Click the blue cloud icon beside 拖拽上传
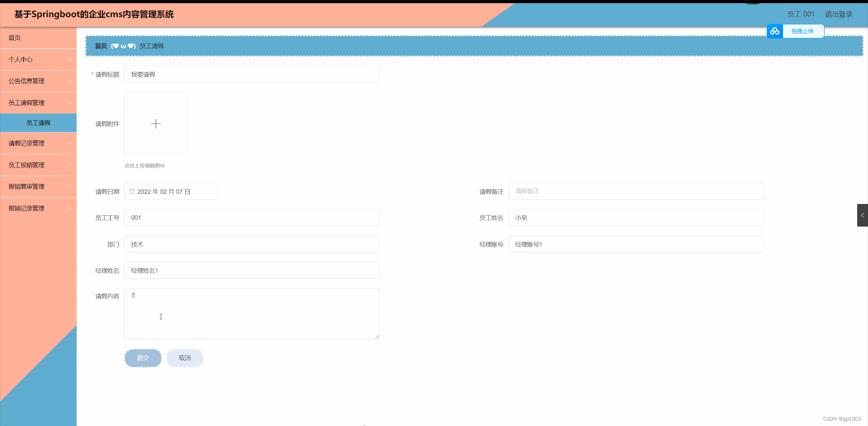Image resolution: width=868 pixels, height=426 pixels. 775,31
